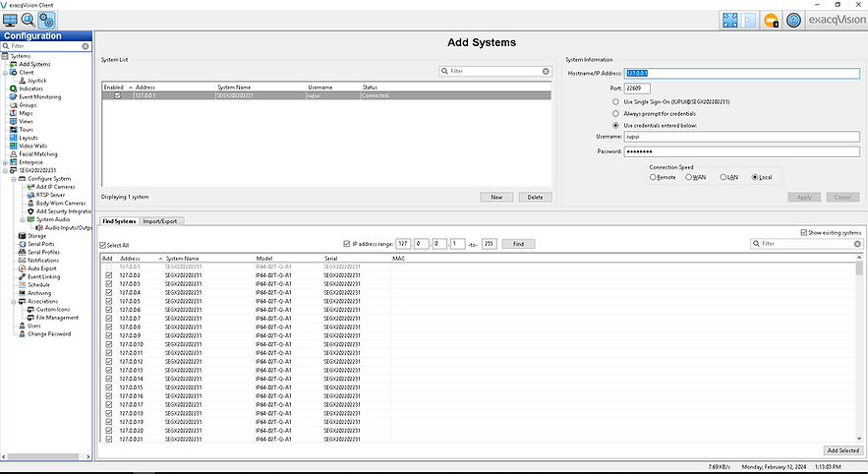Toggle Enabled checkbox for system 127.0.0.1
The image size is (868, 474).
117,95
